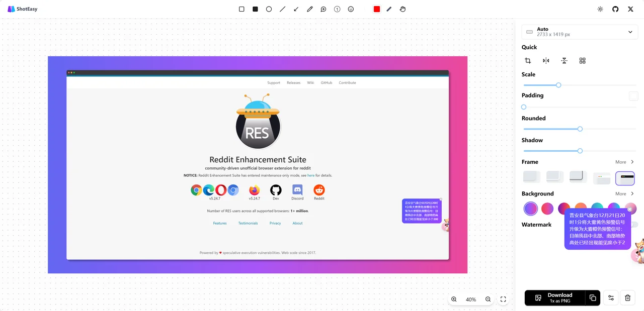Open the GitHub link icon
The height and width of the screenshot is (311, 644).
pos(615,9)
